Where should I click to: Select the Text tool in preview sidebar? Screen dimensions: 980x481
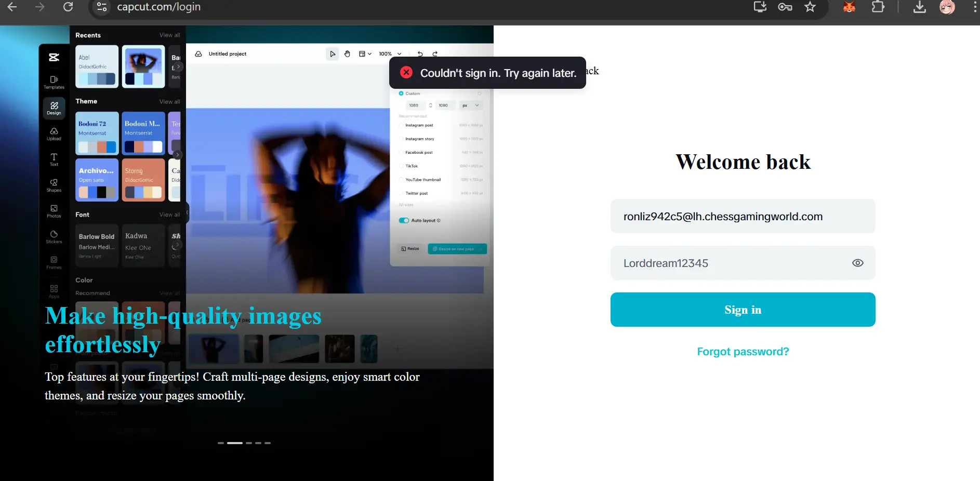(x=54, y=159)
